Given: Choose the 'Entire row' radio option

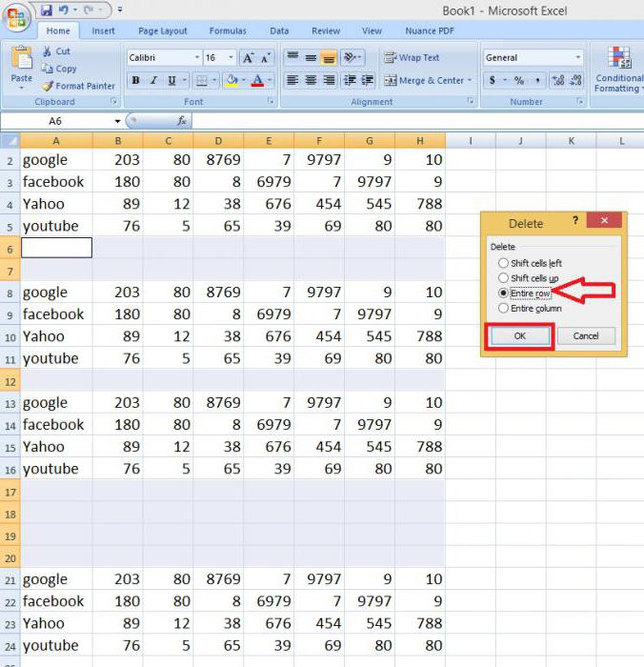Looking at the screenshot, I should click(x=503, y=293).
